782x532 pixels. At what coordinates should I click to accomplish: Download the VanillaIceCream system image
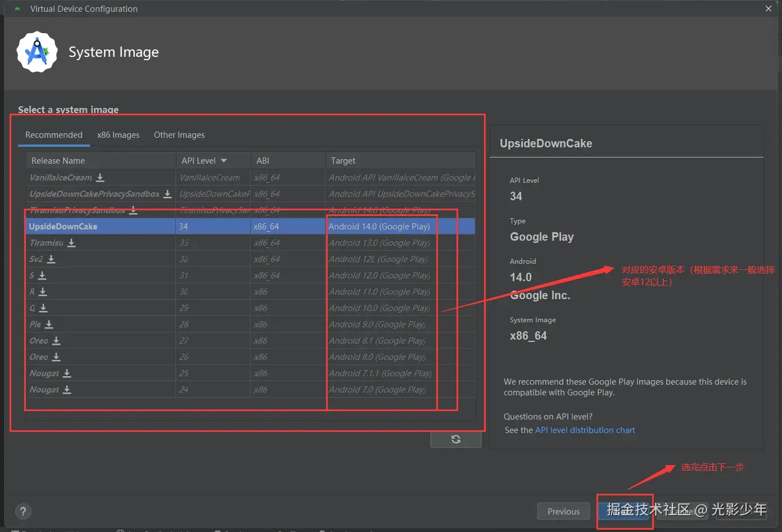click(100, 178)
